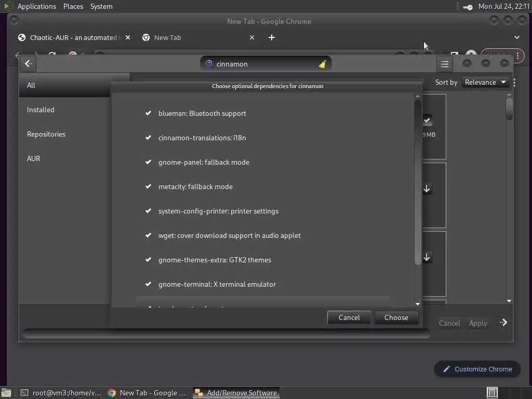
Task: Click the forward arrow next to Apply
Action: pos(503,322)
